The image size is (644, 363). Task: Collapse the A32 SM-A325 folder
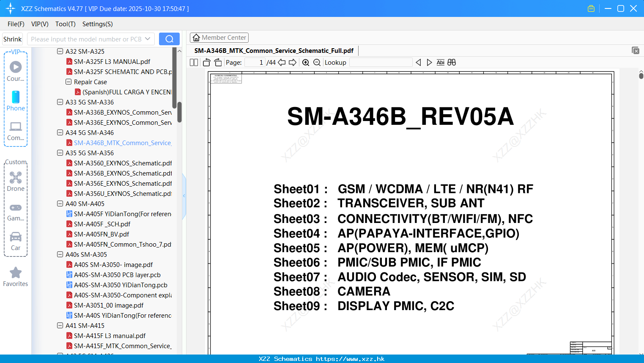coord(60,51)
